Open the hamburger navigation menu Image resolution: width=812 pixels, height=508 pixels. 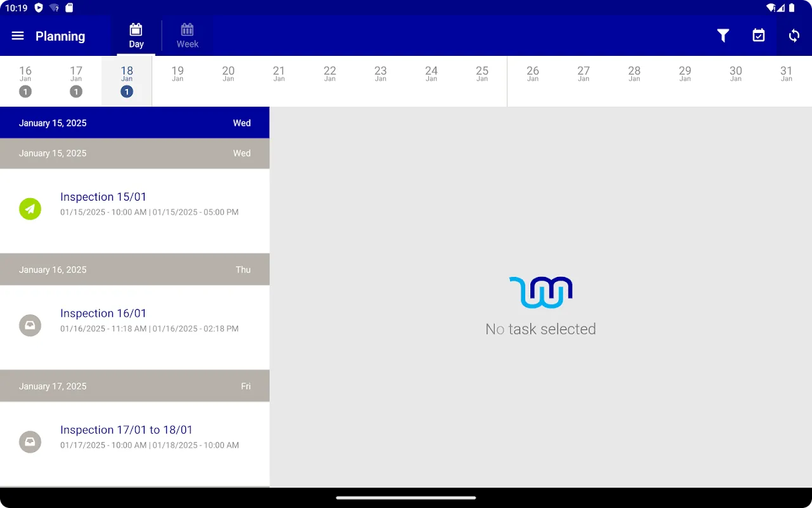(x=18, y=36)
